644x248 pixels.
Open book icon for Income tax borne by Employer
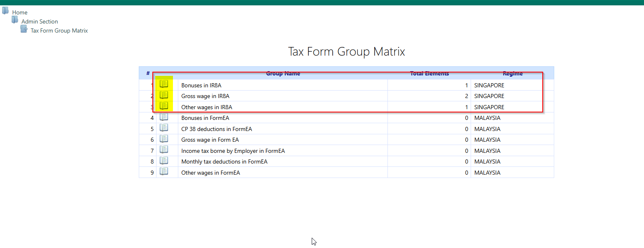(x=164, y=150)
